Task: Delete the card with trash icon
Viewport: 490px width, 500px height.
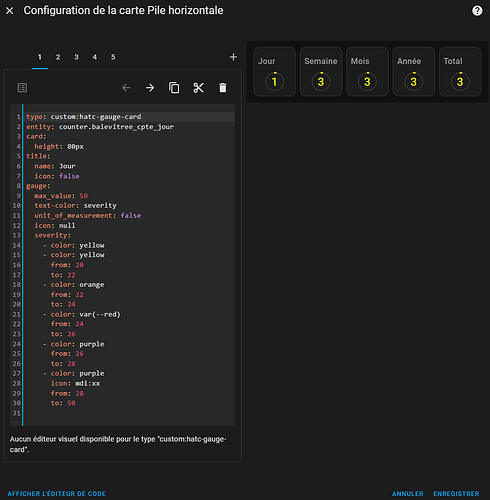Action: click(223, 88)
